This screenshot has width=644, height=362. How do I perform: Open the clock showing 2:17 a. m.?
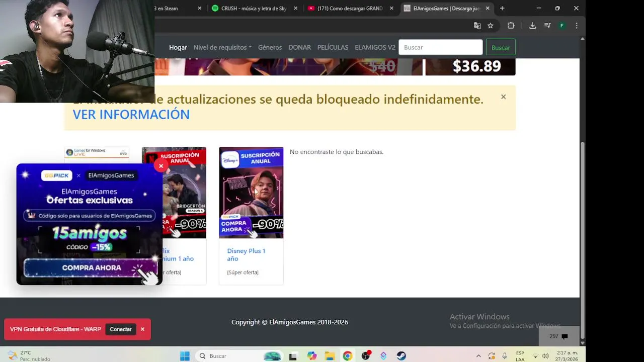point(568,356)
